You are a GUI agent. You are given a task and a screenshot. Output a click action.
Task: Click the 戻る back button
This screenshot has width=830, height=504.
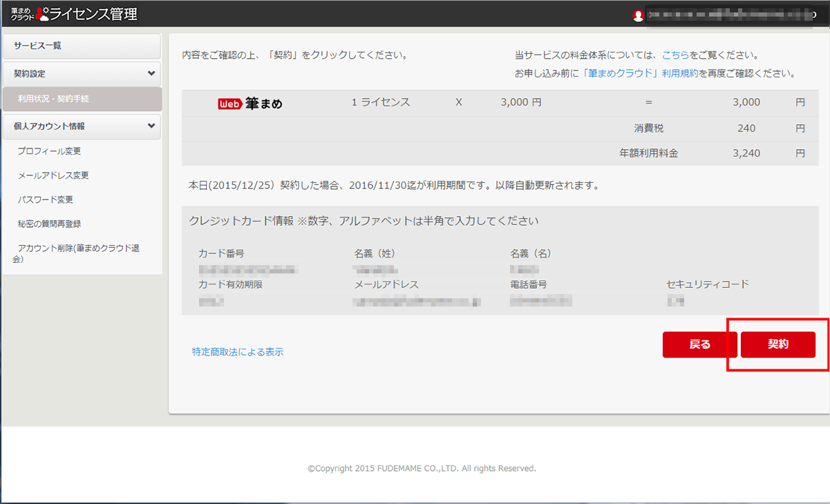pyautogui.click(x=699, y=345)
